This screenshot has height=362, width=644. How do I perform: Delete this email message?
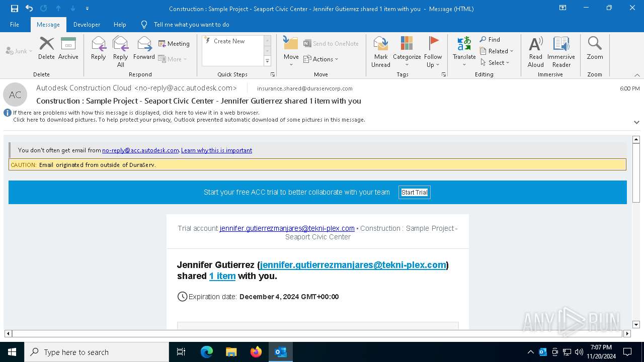46,48
